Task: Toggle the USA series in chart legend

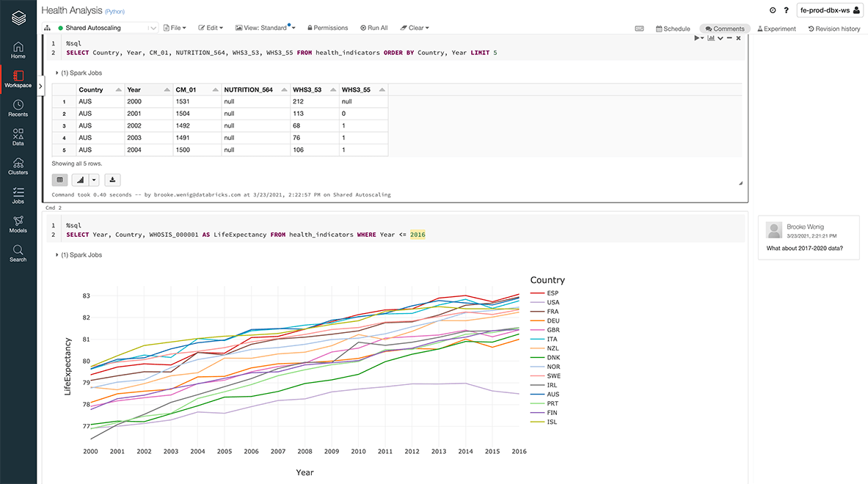Action: (x=552, y=302)
